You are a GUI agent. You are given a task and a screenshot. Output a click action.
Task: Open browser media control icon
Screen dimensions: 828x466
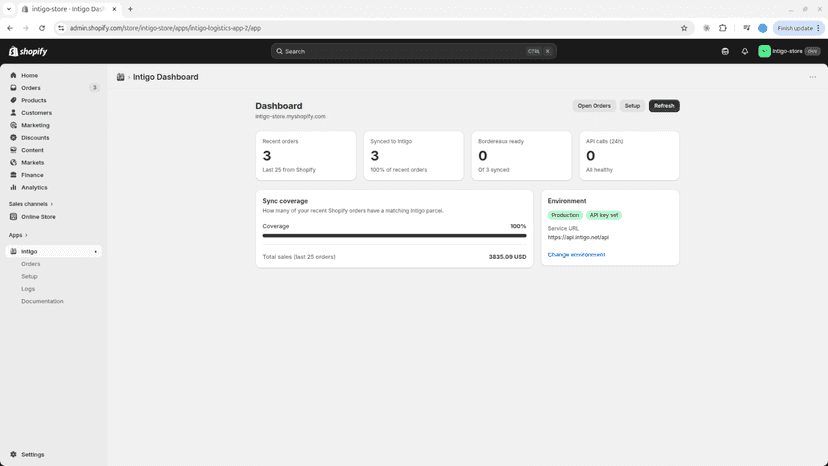(746, 28)
